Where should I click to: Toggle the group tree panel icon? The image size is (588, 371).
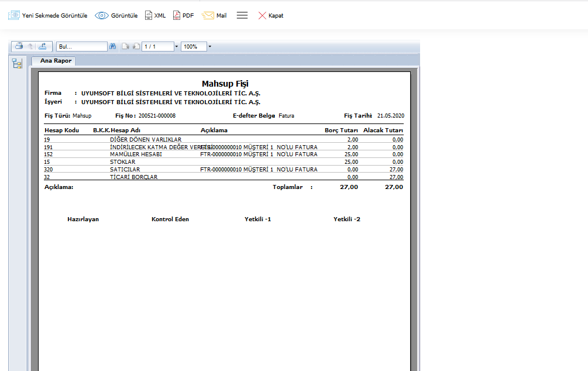click(17, 64)
